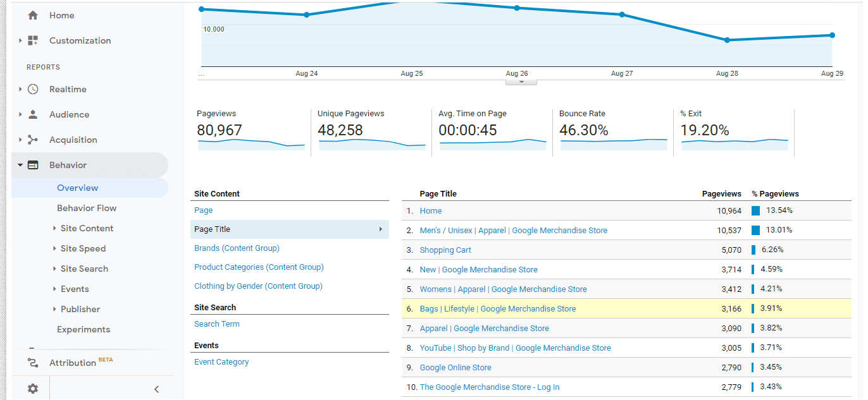The image size is (868, 400).
Task: Expand the Audience reports arrow
Action: [20, 114]
